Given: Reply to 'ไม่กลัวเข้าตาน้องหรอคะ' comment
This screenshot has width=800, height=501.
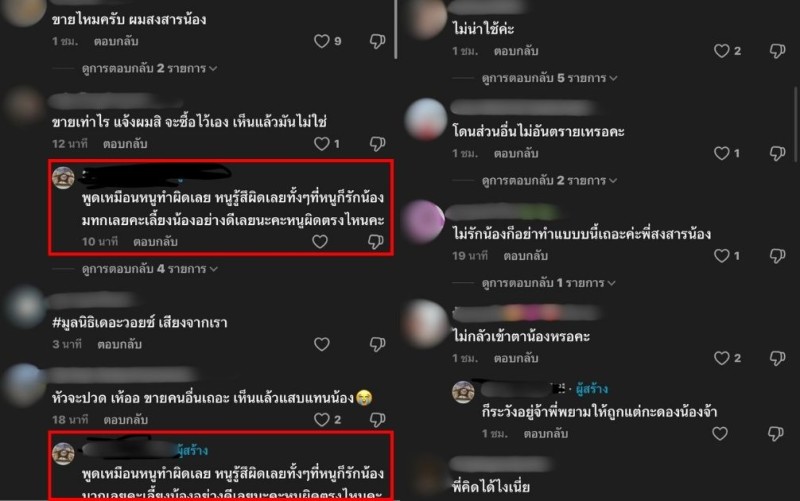Looking at the screenshot, I should pos(516,358).
